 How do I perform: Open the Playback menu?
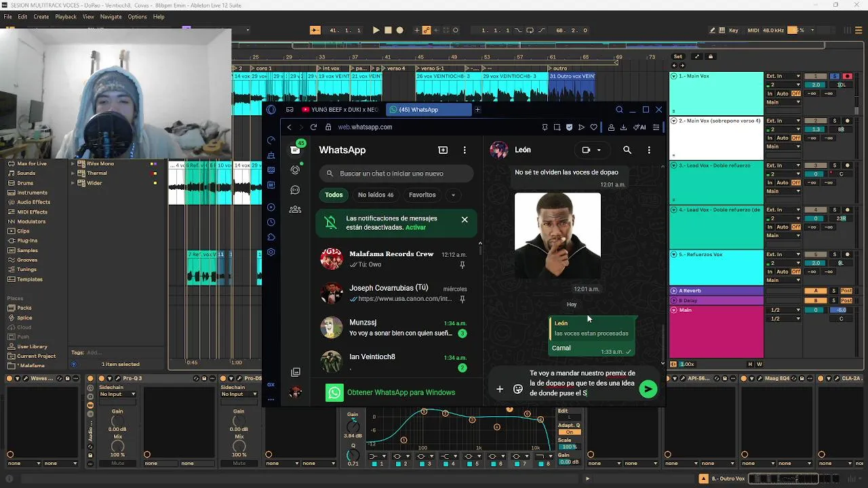(x=66, y=17)
